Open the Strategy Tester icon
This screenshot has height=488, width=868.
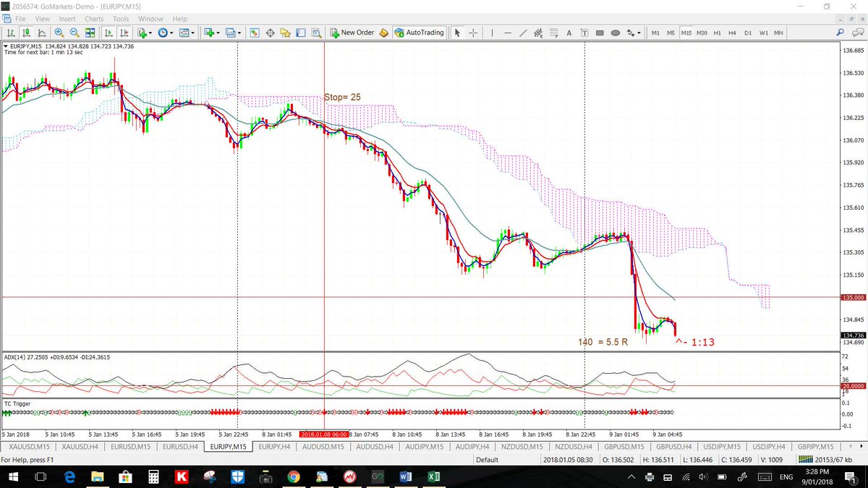(318, 33)
